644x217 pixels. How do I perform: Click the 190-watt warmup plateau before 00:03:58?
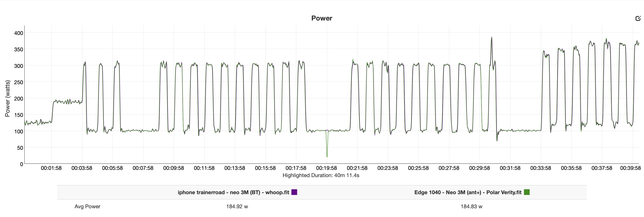coord(67,102)
